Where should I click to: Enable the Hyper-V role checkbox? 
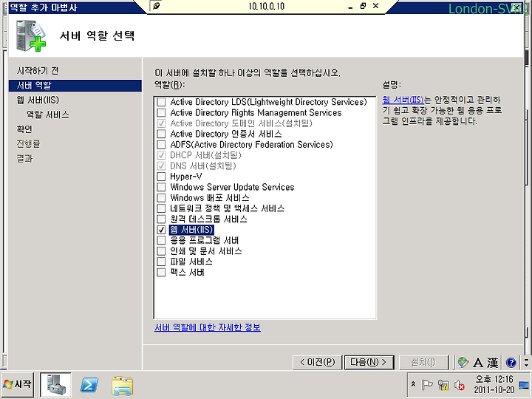[x=161, y=177]
